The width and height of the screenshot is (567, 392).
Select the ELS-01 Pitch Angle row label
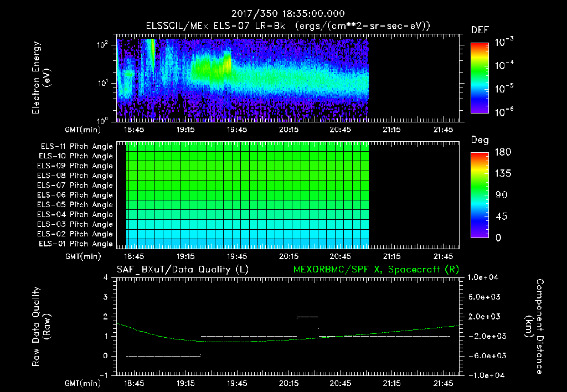coord(76,244)
